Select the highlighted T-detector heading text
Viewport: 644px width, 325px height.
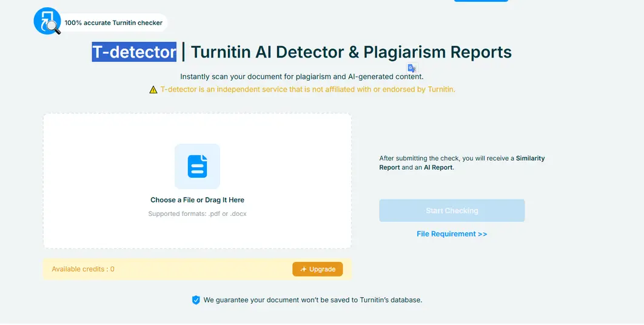pos(134,52)
